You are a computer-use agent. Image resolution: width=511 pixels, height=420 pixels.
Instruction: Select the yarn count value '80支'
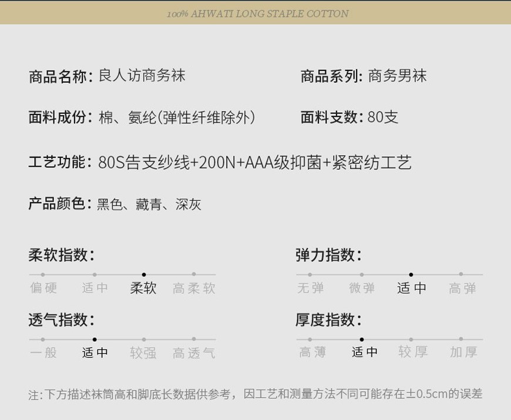point(383,117)
